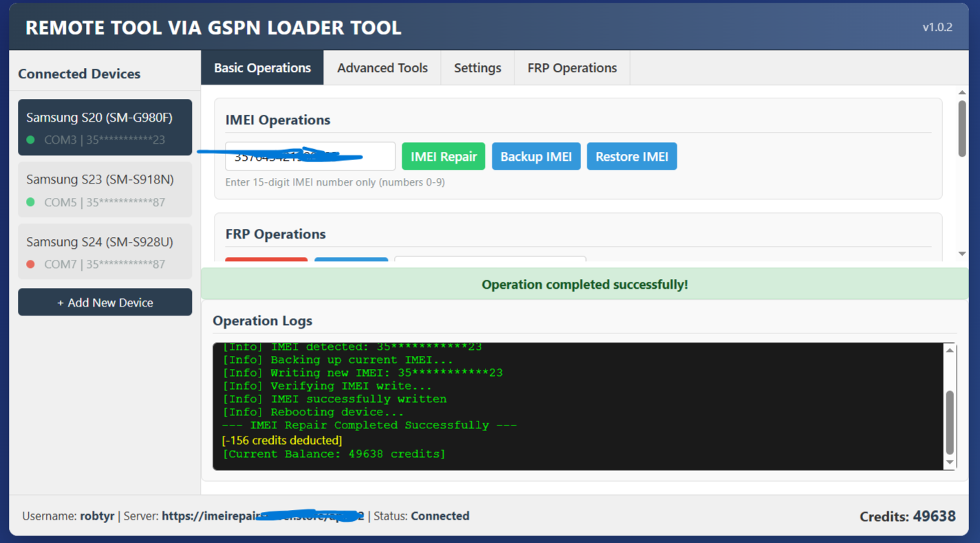Go to the FRP Operations tab
Viewport: 980px width, 543px height.
click(571, 68)
